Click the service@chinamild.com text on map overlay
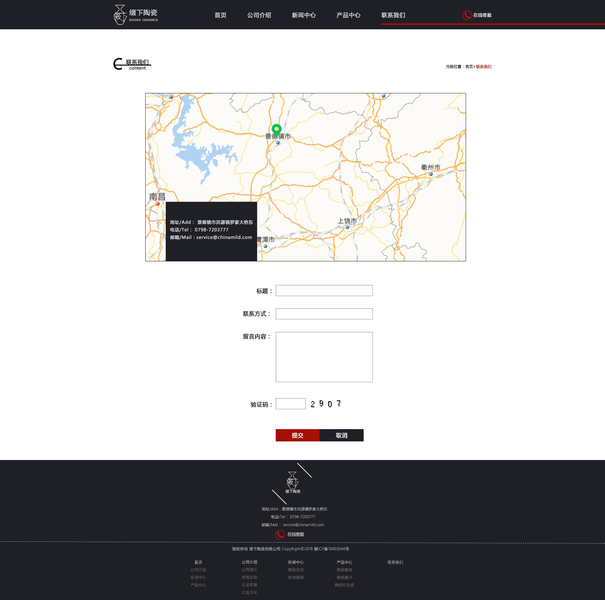Screen dimensions: 605x600 coord(224,237)
